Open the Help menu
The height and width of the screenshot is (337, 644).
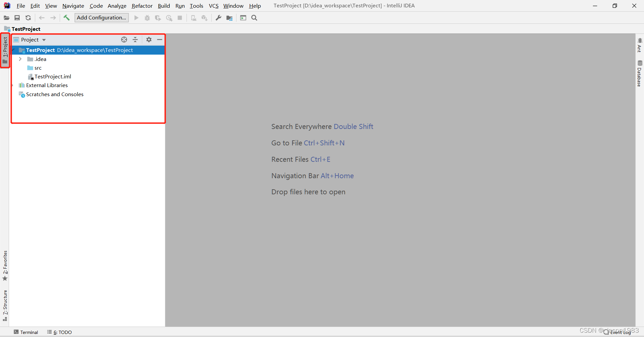[x=255, y=6]
